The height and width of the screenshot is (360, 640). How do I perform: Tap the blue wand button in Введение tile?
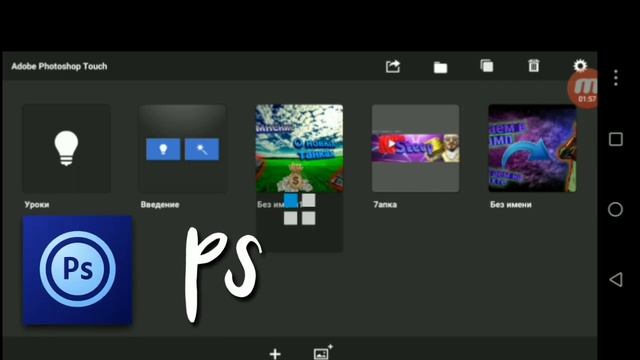(x=202, y=149)
